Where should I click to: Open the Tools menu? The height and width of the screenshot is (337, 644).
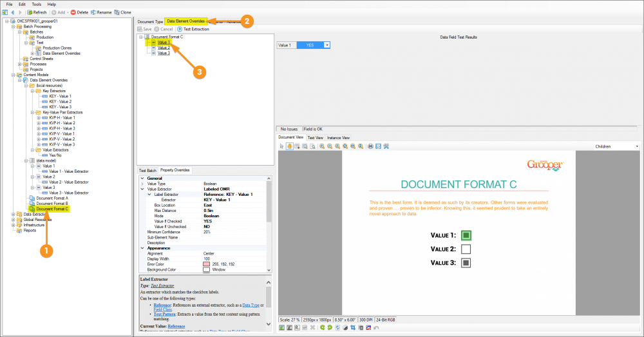coord(37,4)
